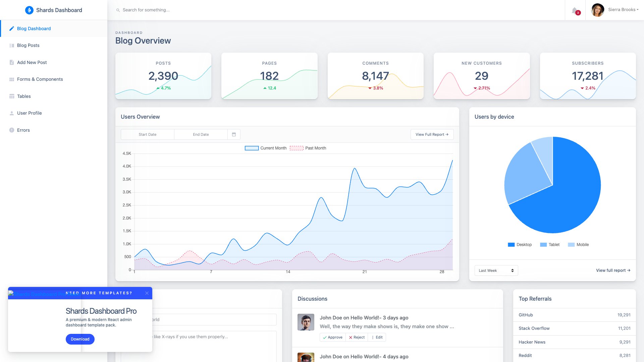Select the User Profile person icon
The width and height of the screenshot is (644, 362).
(12, 113)
